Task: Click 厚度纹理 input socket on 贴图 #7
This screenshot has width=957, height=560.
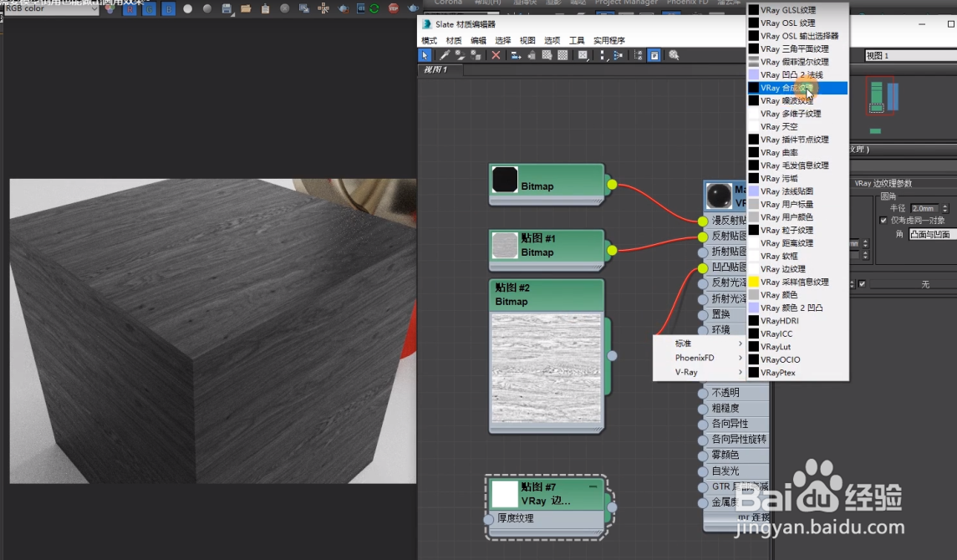Action: click(488, 519)
